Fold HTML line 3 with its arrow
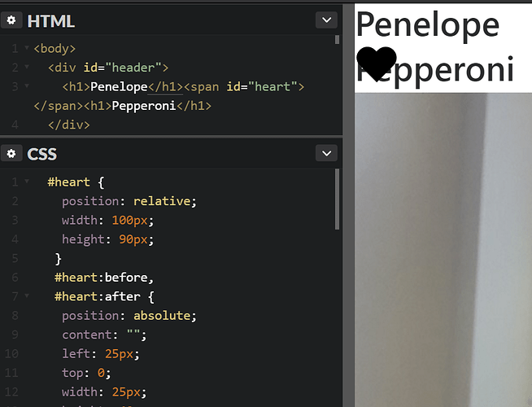Viewport: 532px width, 407px height. tap(27, 86)
